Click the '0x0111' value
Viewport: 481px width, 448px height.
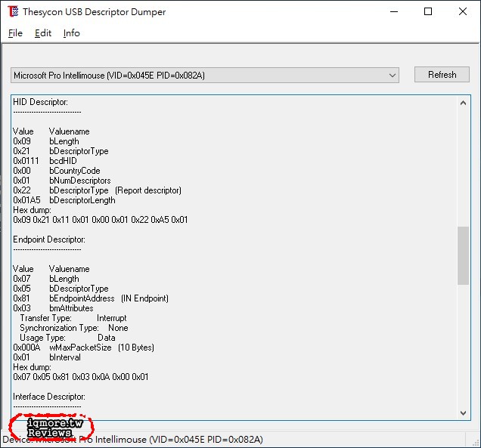pos(26,161)
